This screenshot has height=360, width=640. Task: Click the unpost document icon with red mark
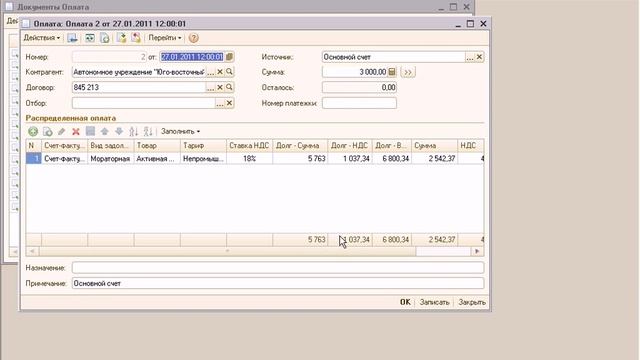(x=136, y=38)
